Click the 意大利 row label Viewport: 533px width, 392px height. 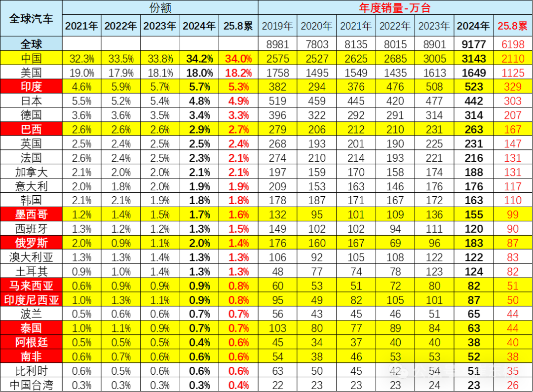click(31, 186)
